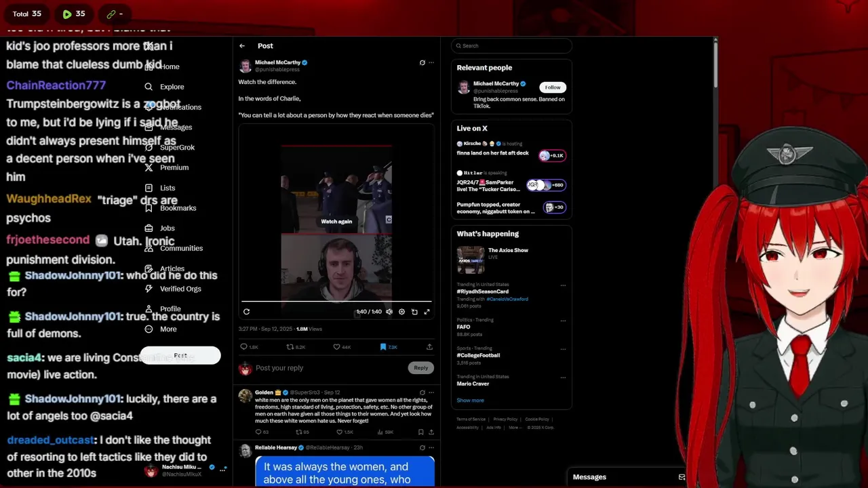Screen dimensions: 868x488
Task: Open options for #RiyadhSeasonCard trend
Action: point(563,285)
